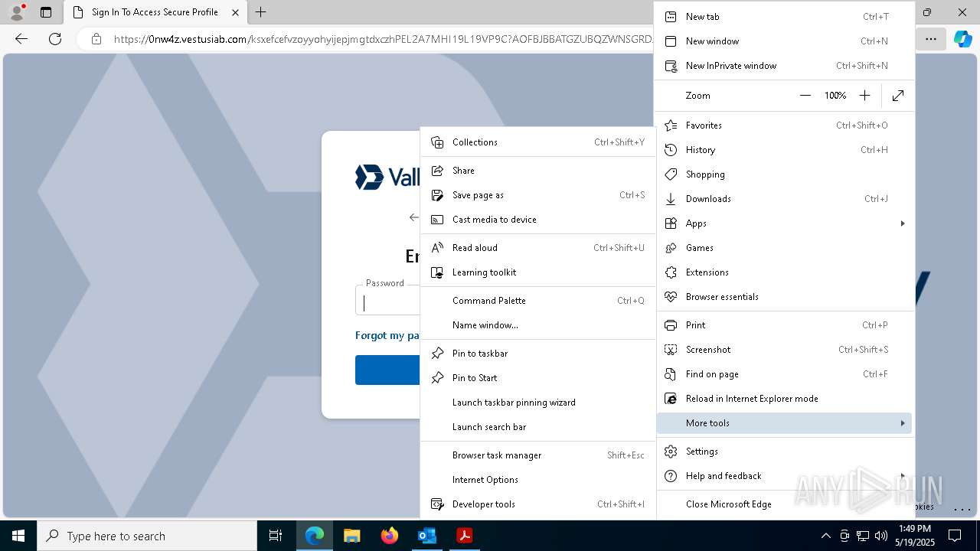Open Shopping in Edge menu

tap(785, 174)
